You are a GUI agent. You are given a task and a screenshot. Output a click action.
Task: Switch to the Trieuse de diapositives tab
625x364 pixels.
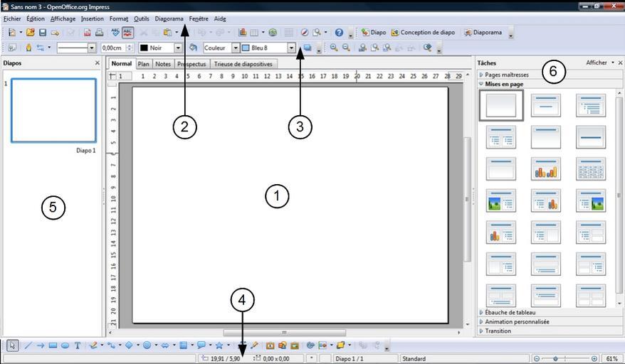click(x=243, y=64)
